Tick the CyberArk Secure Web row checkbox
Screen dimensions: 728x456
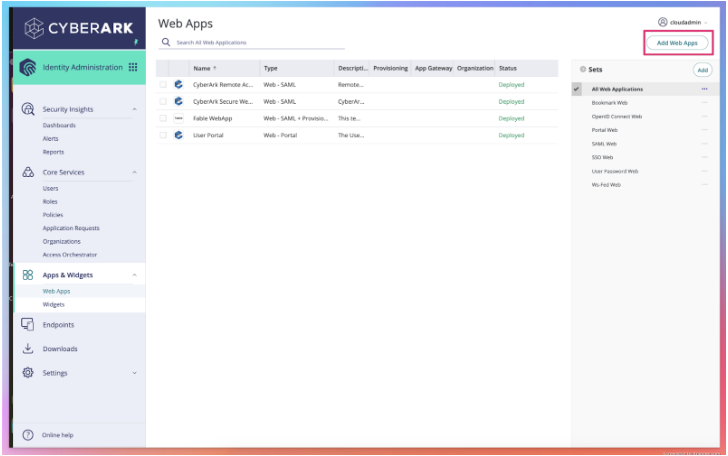point(162,101)
